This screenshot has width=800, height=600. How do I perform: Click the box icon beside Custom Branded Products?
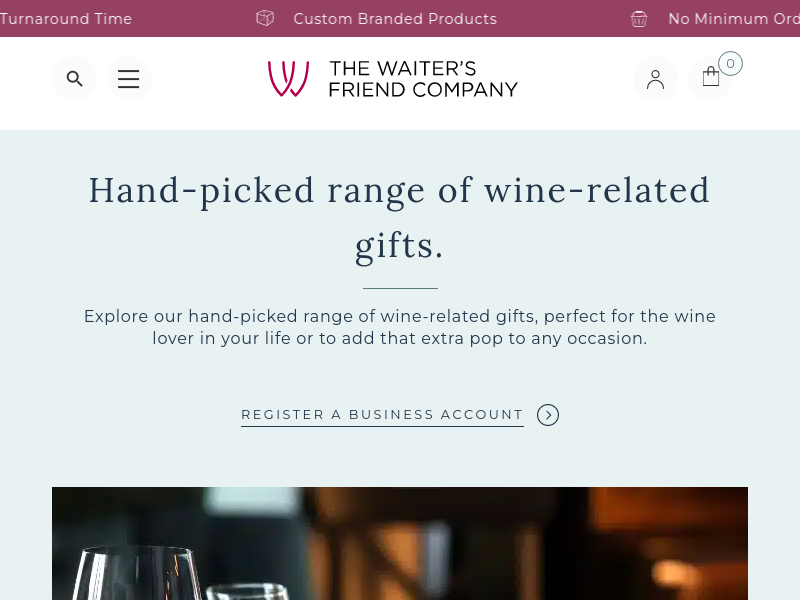[265, 19]
